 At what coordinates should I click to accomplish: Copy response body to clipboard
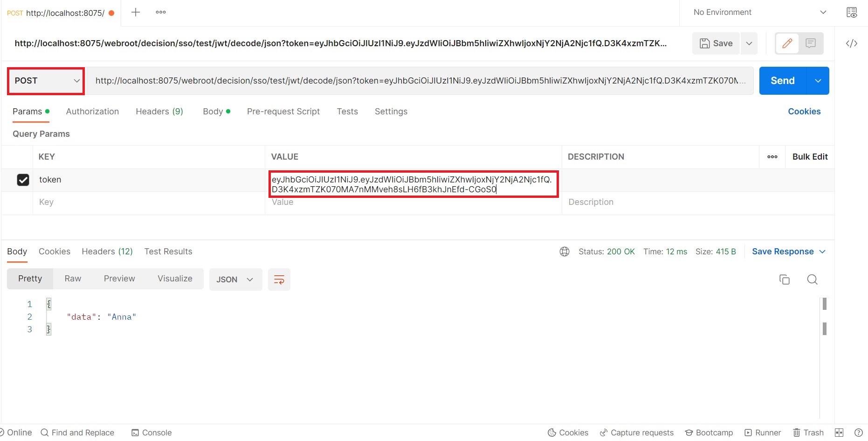tap(785, 280)
